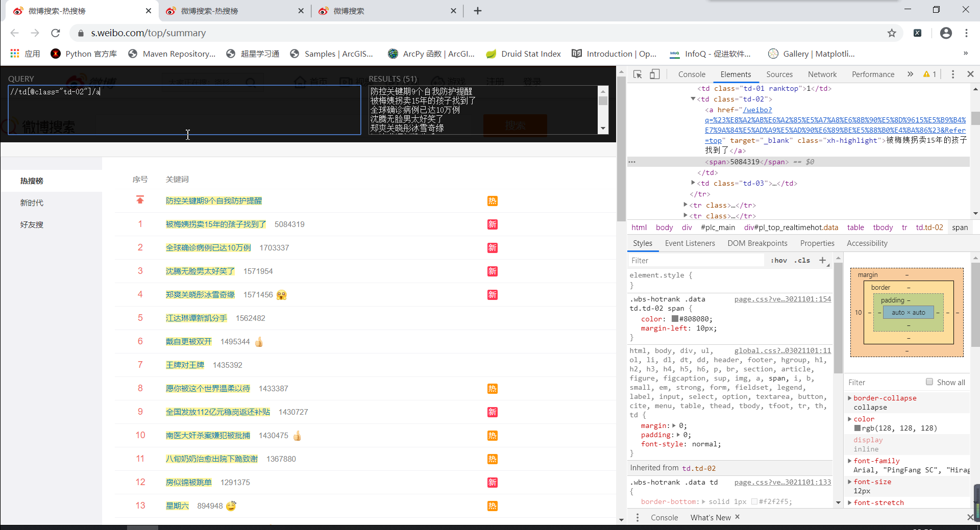The height and width of the screenshot is (530, 980).
Task: Click the Apps grid bookmark icon
Action: tap(15, 54)
